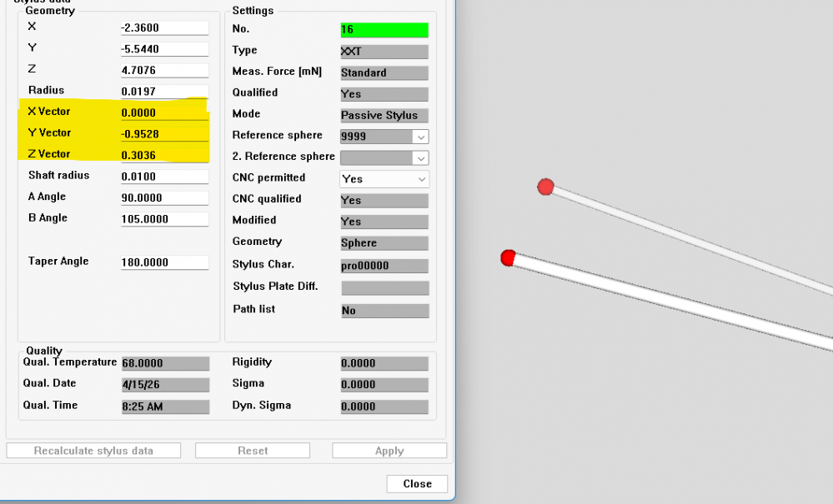Select the Taper Angle field
This screenshot has width=833, height=504.
164,262
